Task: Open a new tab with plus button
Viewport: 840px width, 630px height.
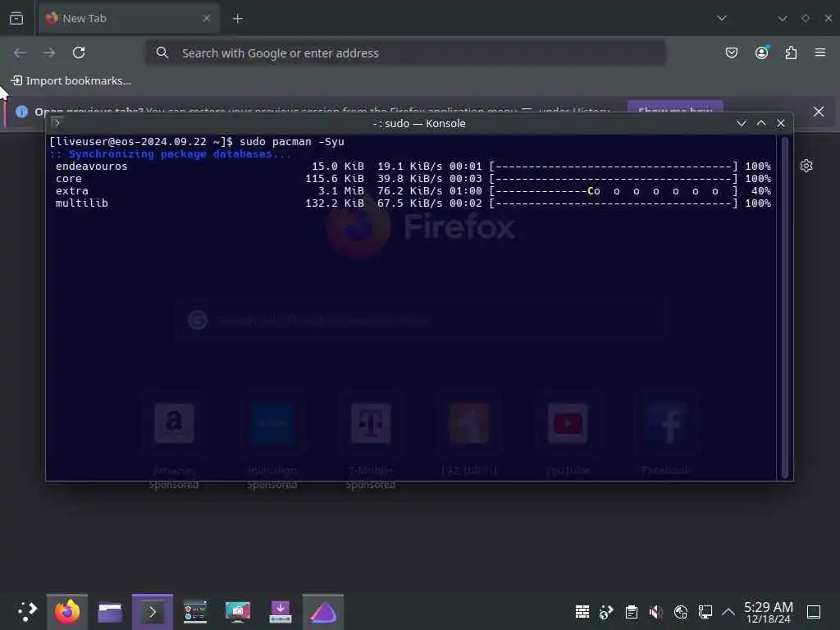Action: [237, 19]
